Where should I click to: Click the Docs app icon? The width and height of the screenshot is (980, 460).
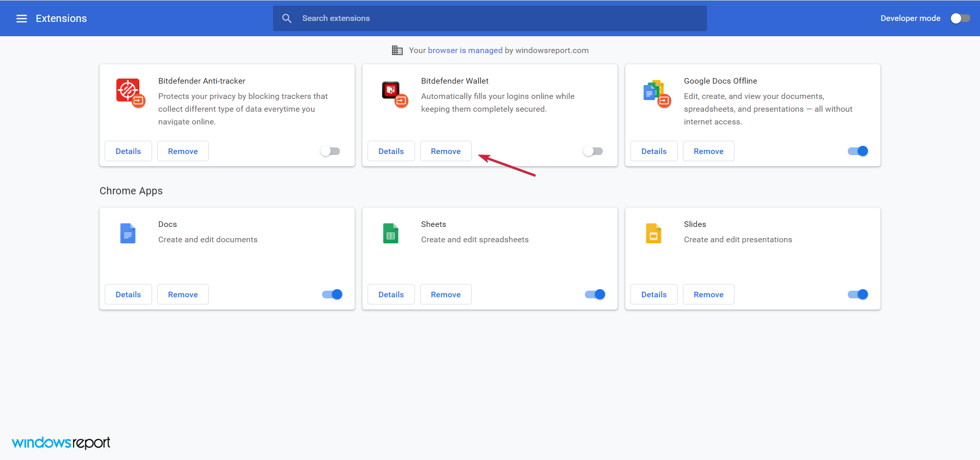click(128, 233)
